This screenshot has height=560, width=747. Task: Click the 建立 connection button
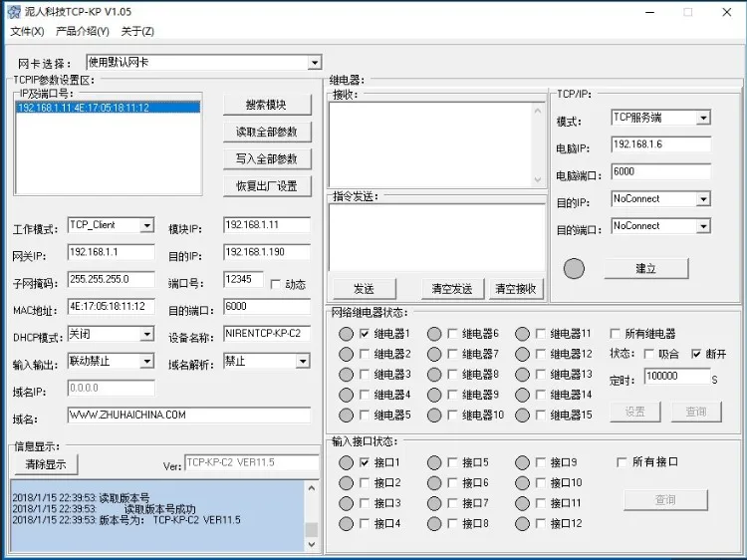click(646, 269)
